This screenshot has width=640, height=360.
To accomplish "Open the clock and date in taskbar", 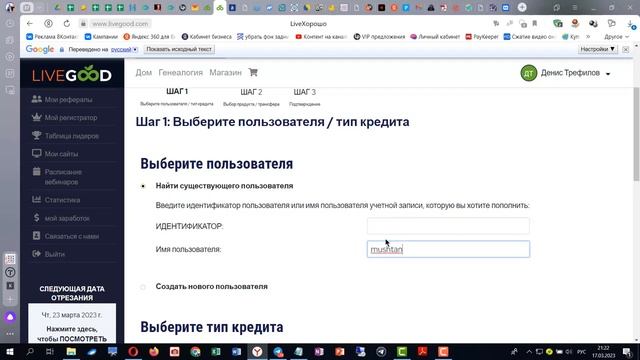I will click(x=603, y=351).
